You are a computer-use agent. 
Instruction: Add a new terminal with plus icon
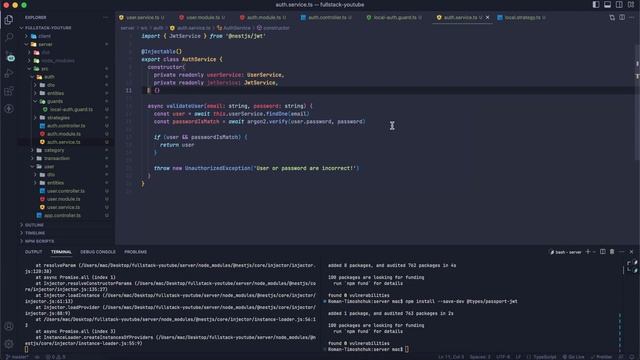tap(588, 252)
